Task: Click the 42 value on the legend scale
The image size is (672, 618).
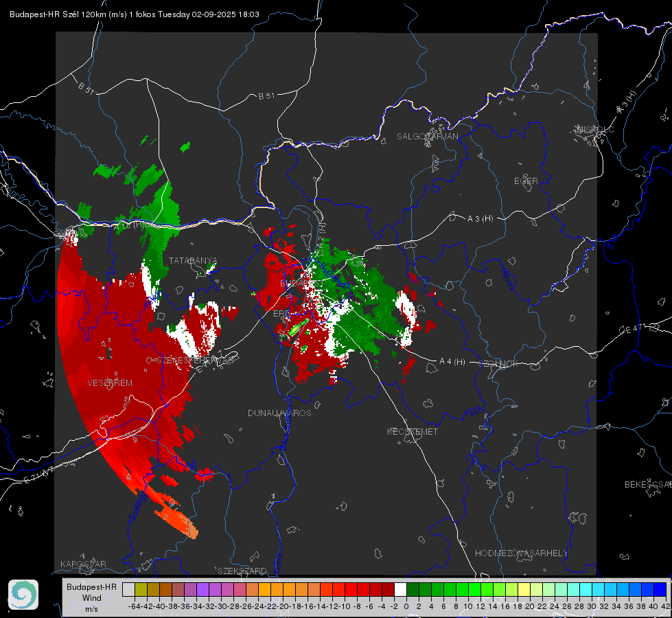Action: [x=665, y=606]
